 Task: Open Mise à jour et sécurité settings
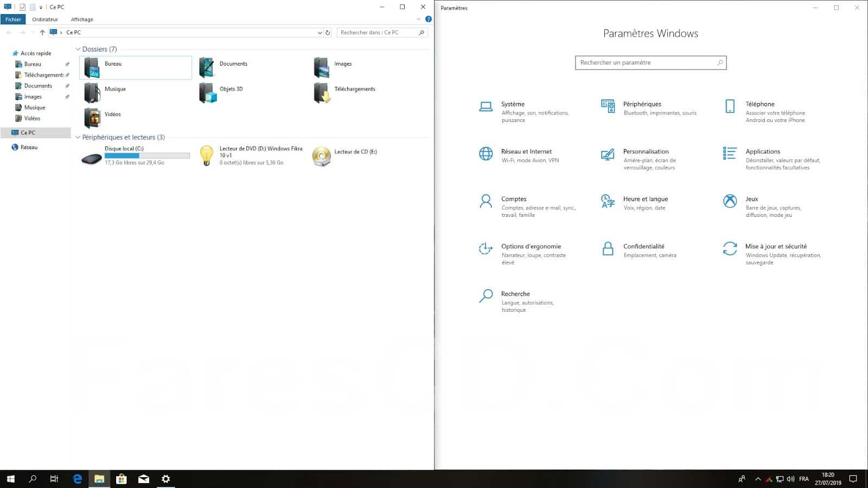[772, 254]
